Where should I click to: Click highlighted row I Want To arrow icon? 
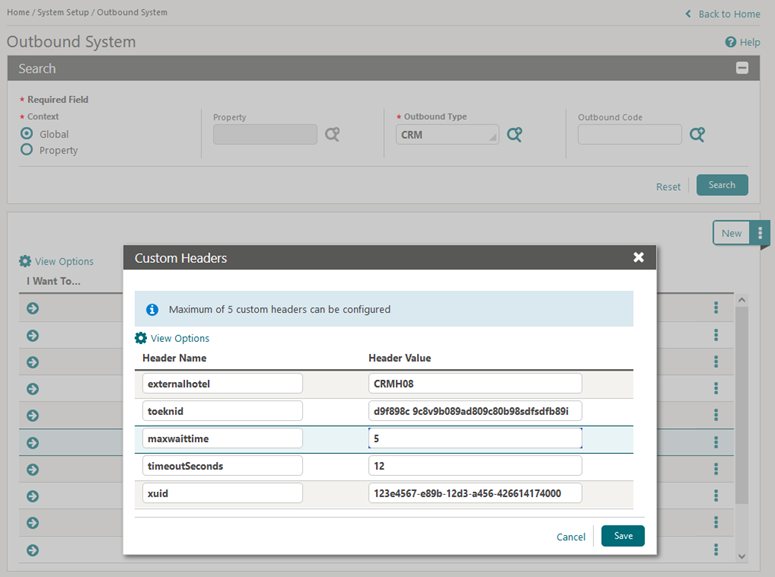33,443
